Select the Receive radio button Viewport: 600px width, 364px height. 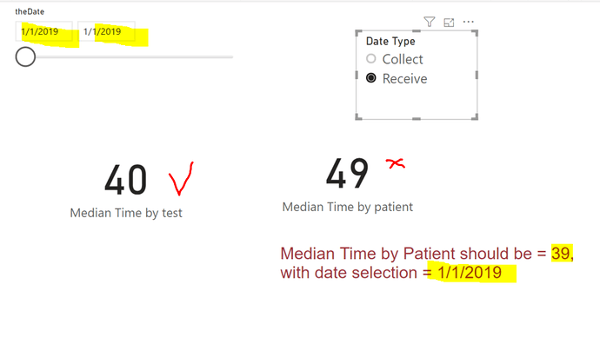coord(370,78)
